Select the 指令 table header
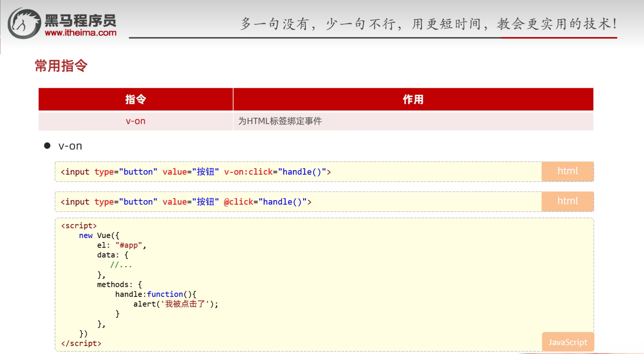644x354 pixels. [136, 99]
